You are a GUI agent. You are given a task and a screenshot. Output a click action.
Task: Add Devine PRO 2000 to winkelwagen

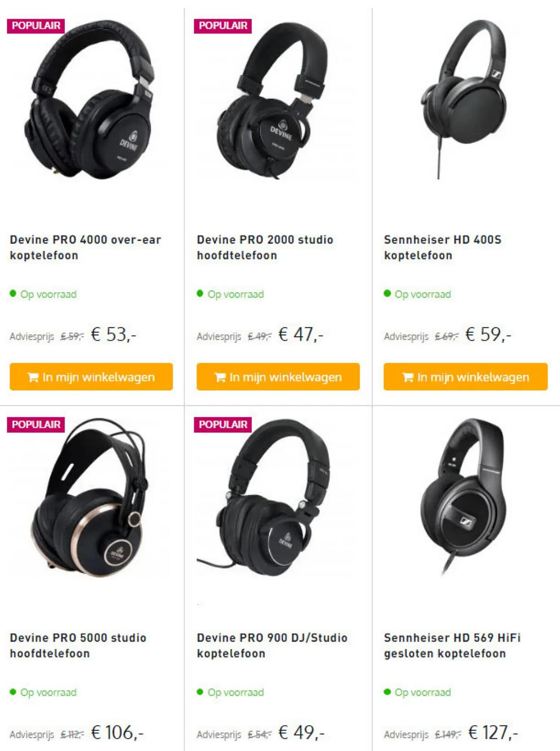point(278,377)
